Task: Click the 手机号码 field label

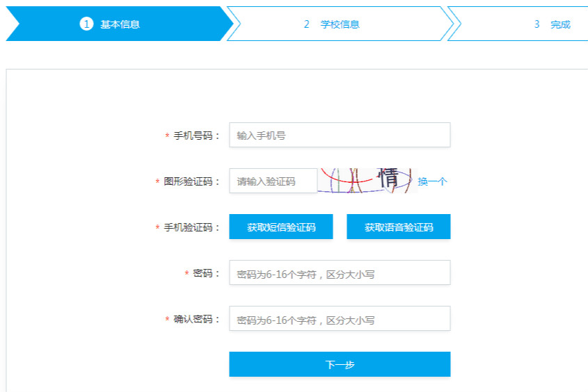Action: coord(193,136)
